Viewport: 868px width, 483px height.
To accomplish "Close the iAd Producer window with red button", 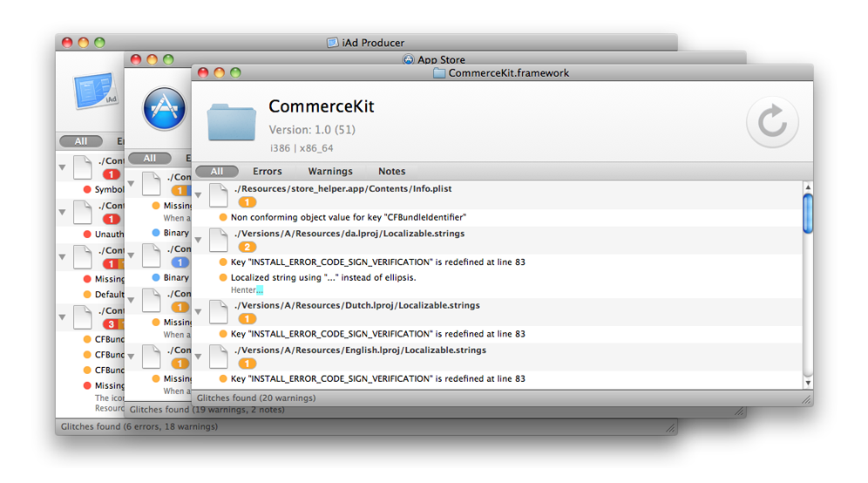I will coord(67,43).
